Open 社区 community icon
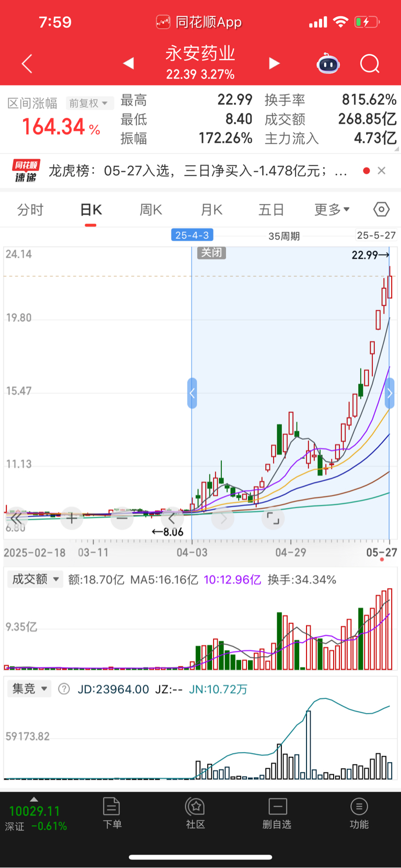The image size is (401, 868). (x=195, y=813)
